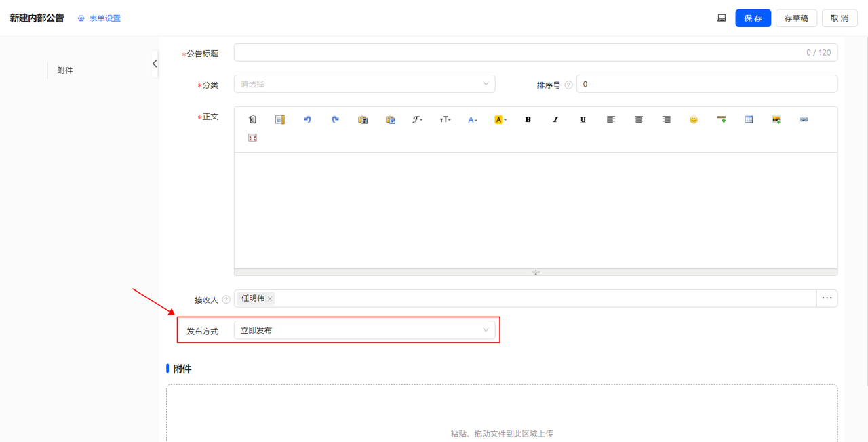
Task: Toggle italic formatting
Action: [x=555, y=119]
